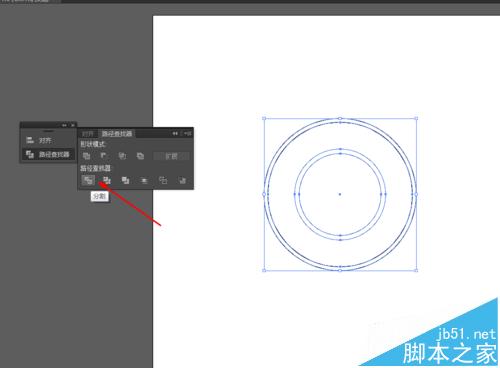
Task: Click the Trim pathfinder icon
Action: (107, 180)
